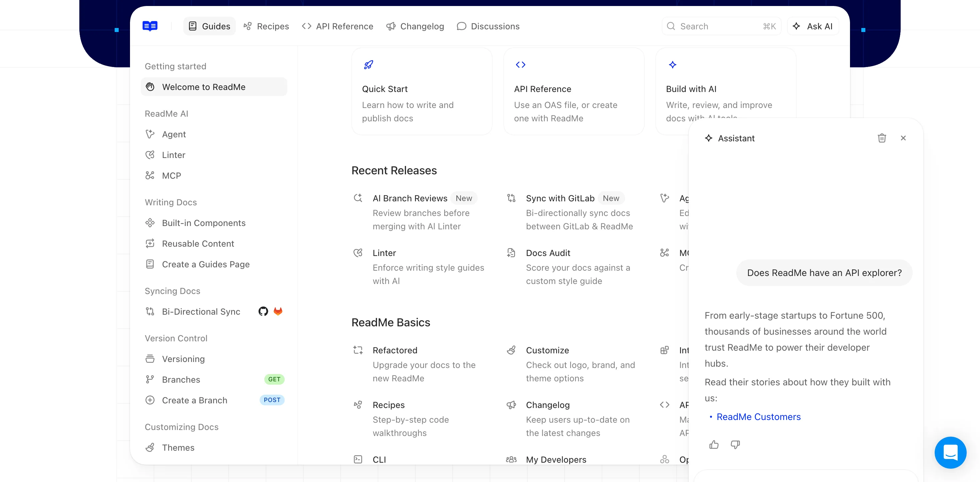Viewport: 980px width, 482px height.
Task: Switch to the Recipes tab
Action: point(266,26)
